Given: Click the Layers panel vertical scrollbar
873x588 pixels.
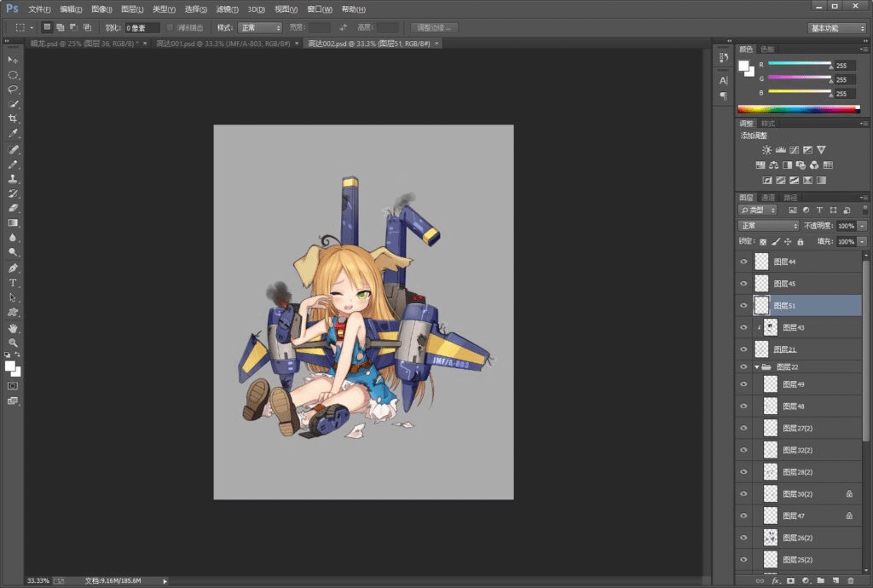Looking at the screenshot, I should pyautogui.click(x=865, y=350).
